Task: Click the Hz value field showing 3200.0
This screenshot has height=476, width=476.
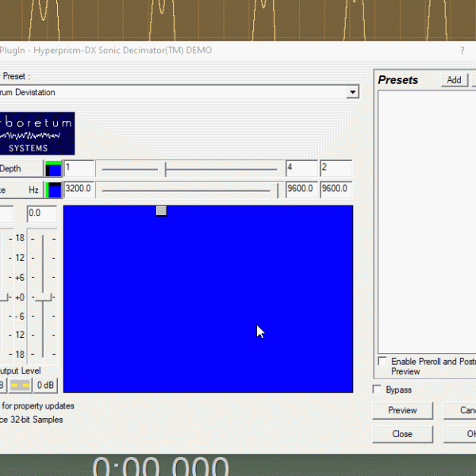Action: [x=79, y=190]
